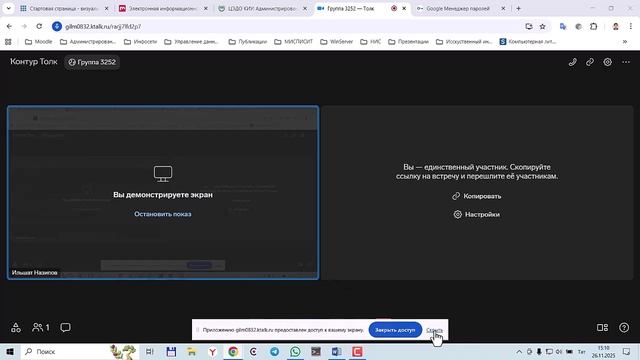Open the Moodle bookmark folder
Viewport: 640px width, 360px height.
[39, 42]
